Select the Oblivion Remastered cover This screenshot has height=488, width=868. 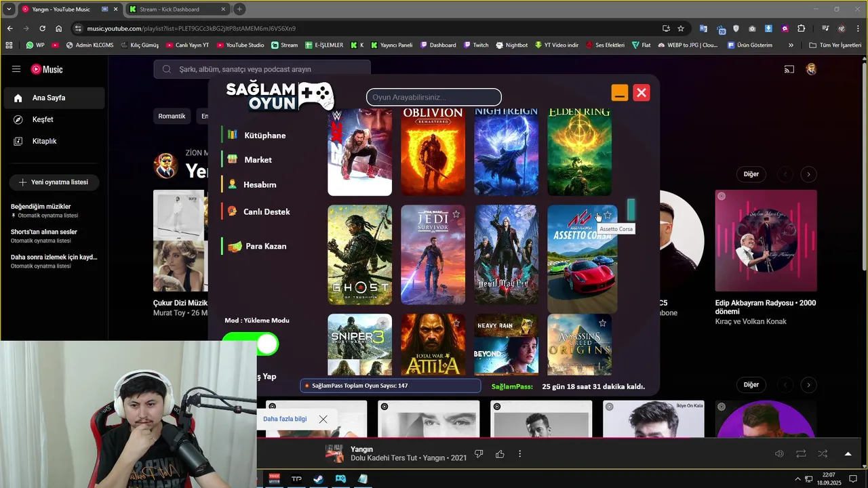(433, 152)
